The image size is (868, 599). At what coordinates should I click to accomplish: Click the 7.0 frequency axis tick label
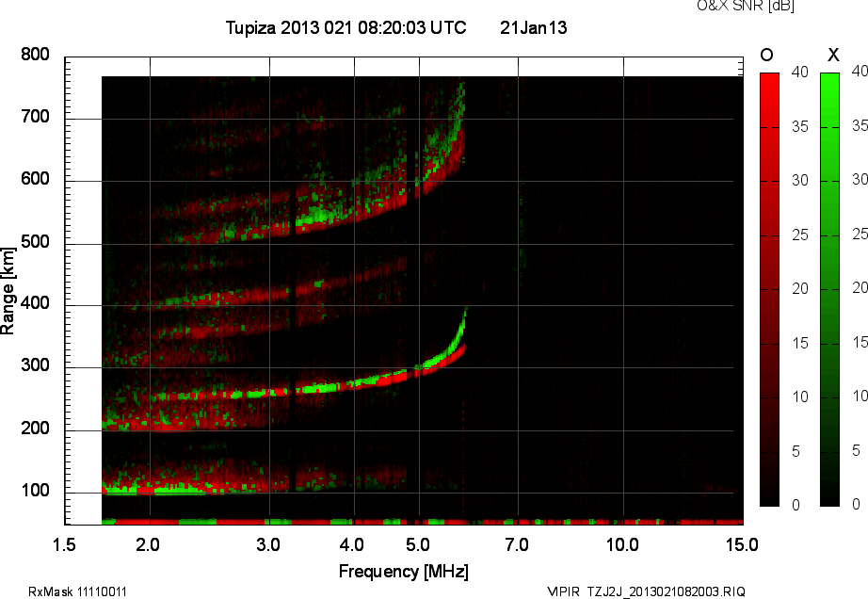pos(517,545)
